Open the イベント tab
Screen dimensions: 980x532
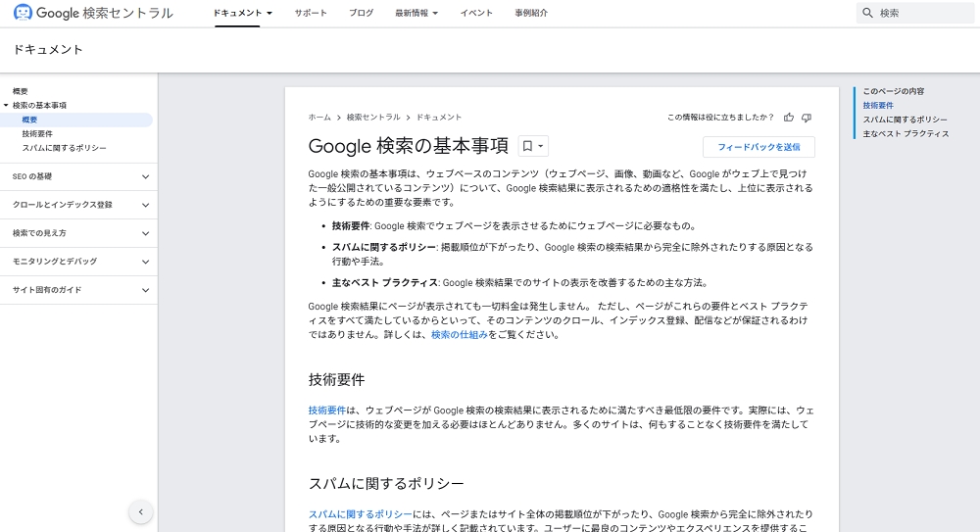[476, 13]
